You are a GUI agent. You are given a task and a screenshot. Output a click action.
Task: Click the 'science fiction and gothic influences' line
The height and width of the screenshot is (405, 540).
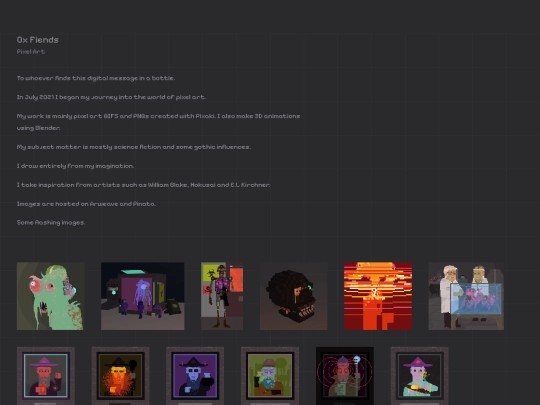point(134,147)
